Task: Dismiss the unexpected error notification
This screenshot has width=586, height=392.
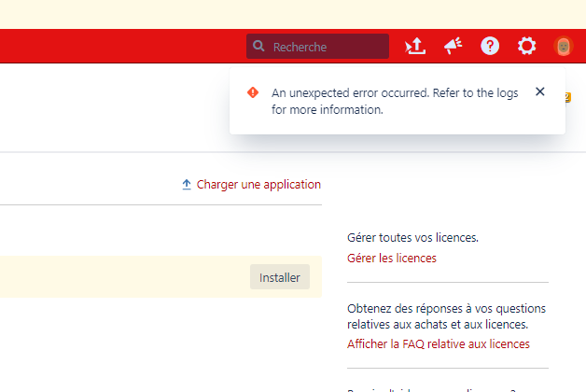Action: (x=539, y=91)
